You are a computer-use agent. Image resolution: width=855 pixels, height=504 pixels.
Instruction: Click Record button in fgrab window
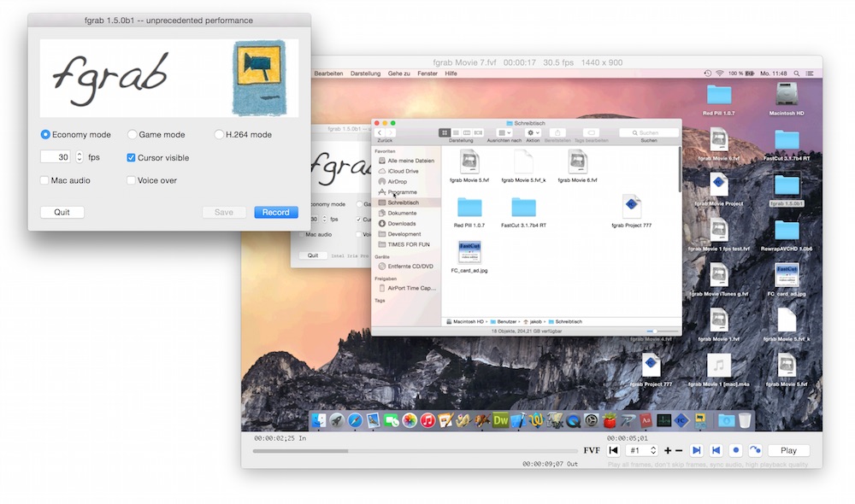[x=276, y=212]
